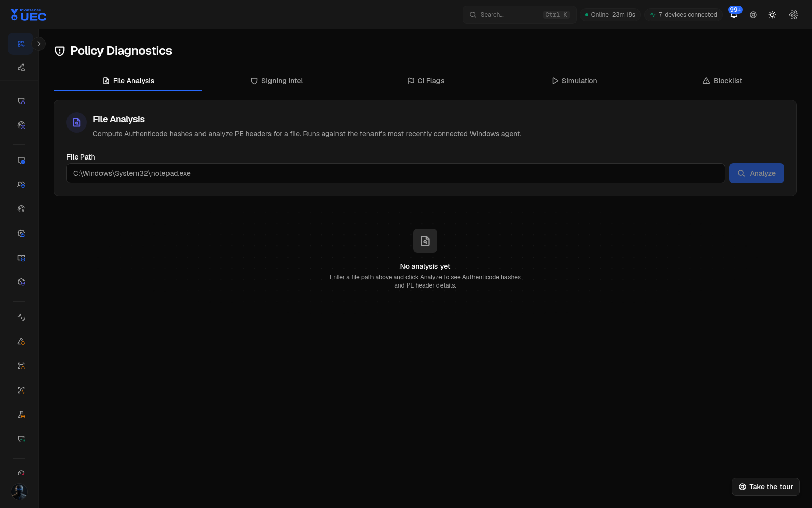Focus the File Path input field
812x508 pixels.
tap(395, 173)
